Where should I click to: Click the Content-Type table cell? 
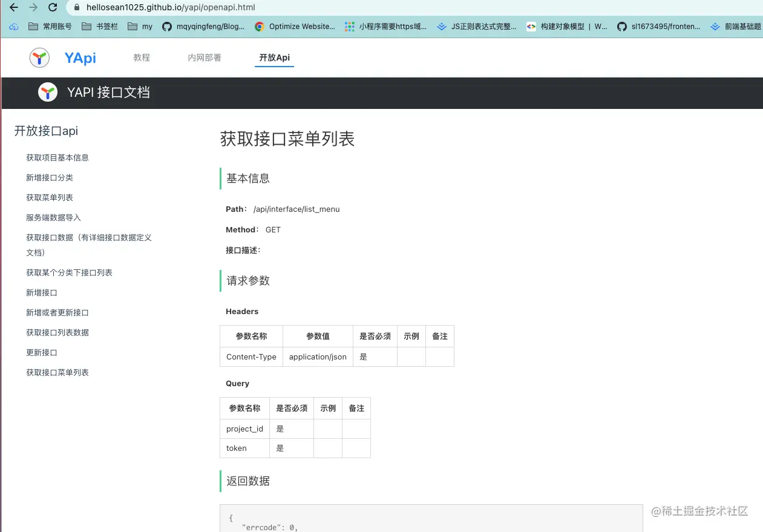251,356
